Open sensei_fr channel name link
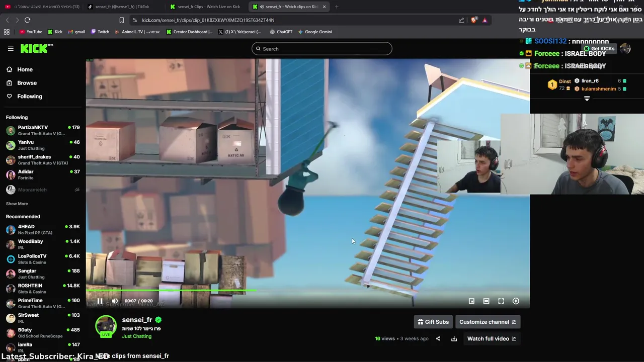This screenshot has height=362, width=644. coord(137,320)
